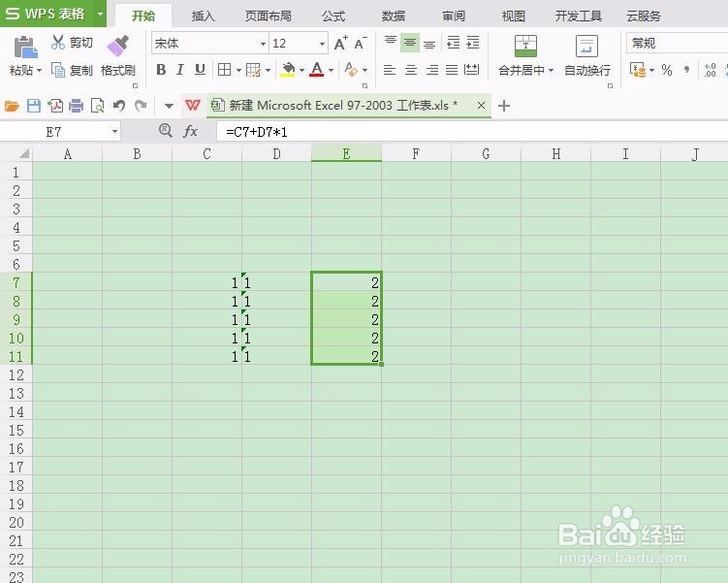This screenshot has height=583, width=728.
Task: Click the Paste clipboard icon
Action: [x=25, y=48]
